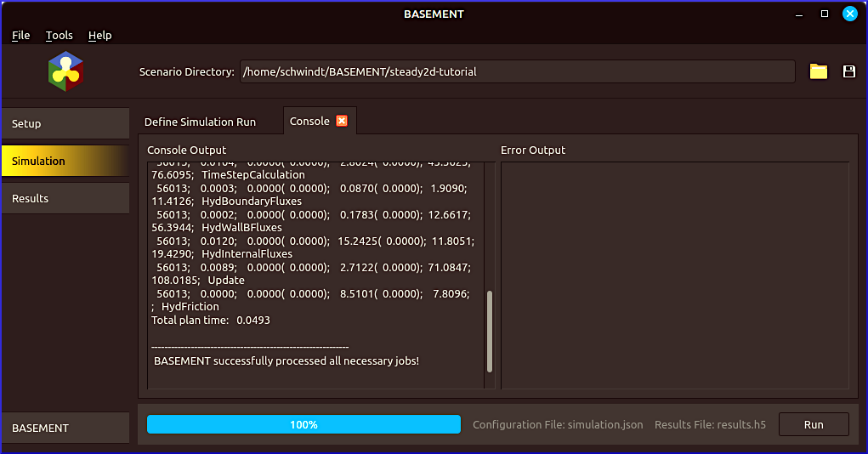Select the Simulation sidebar section
868x454 pixels.
(65, 161)
